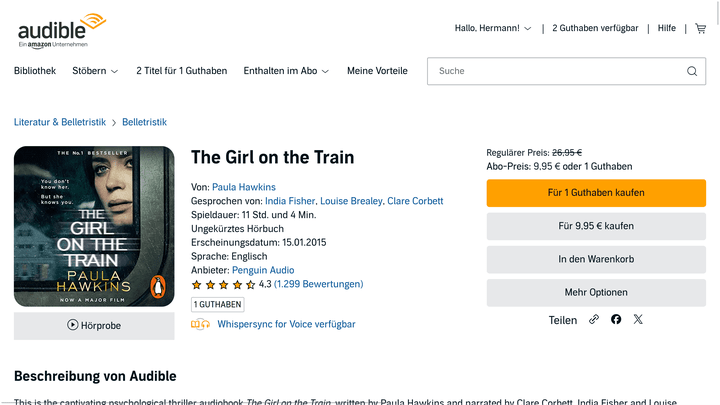This screenshot has height=405, width=720.
Task: Click the search magnifier icon
Action: [692, 71]
